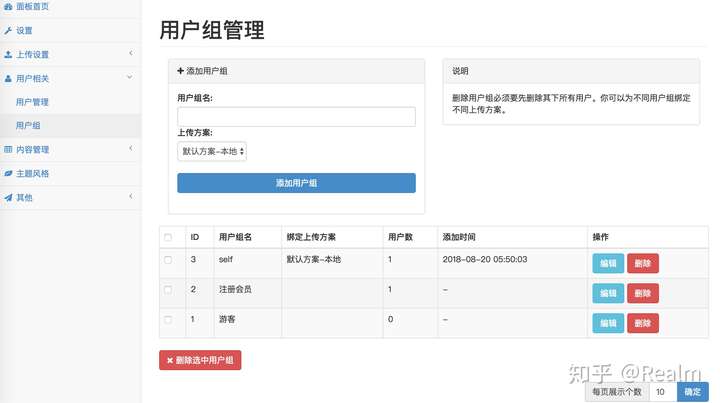
Task: Open 主题风格 in the sidebar
Action: coord(32,174)
